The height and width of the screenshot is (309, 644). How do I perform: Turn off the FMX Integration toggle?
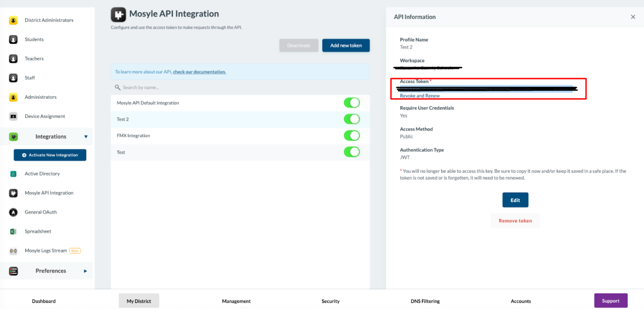click(x=352, y=136)
